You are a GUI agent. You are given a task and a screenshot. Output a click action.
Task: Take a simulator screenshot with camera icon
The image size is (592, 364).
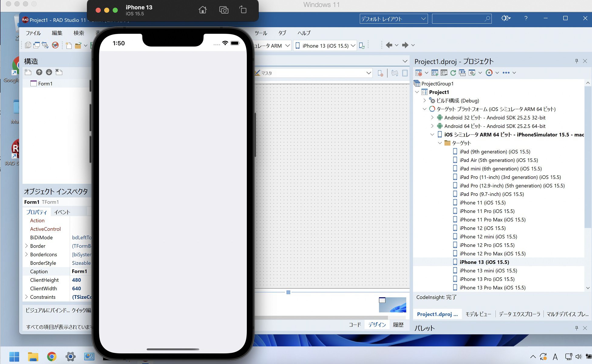(224, 10)
